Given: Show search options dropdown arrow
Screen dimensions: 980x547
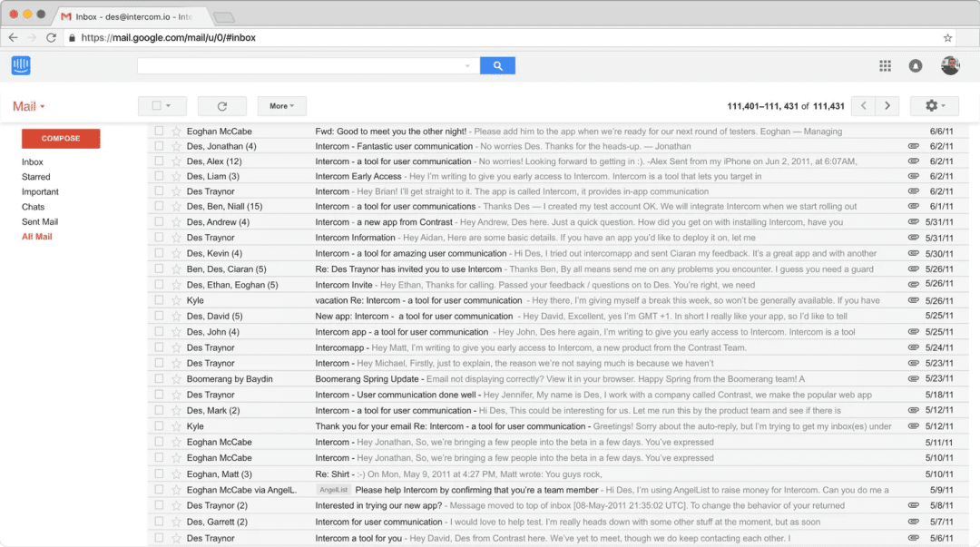Looking at the screenshot, I should (467, 65).
